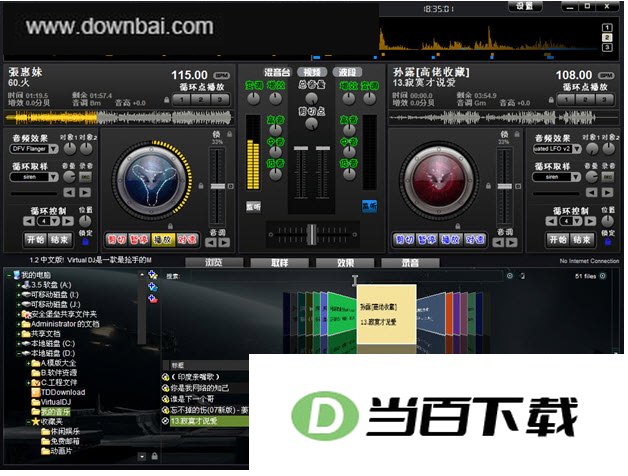628x476 pixels.
Task: Switch to the 视频 video tab
Action: [312, 73]
